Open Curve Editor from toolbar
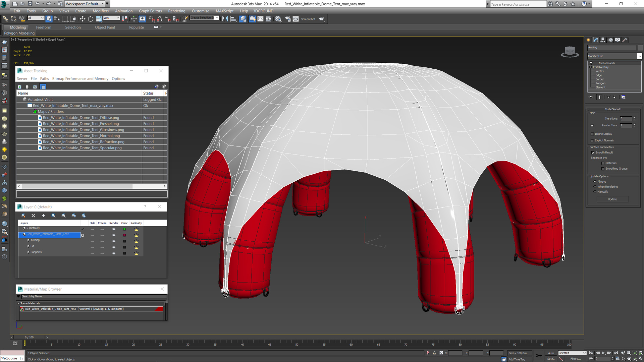The width and height of the screenshot is (644, 362). click(260, 19)
